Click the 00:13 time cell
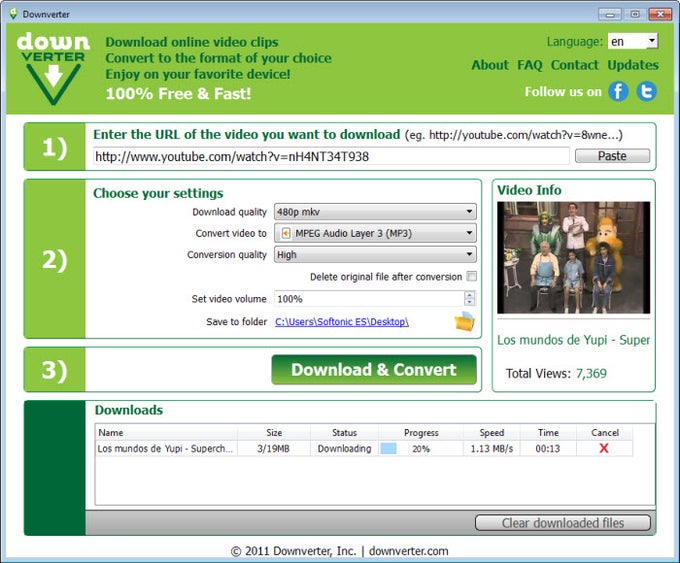 tap(548, 448)
